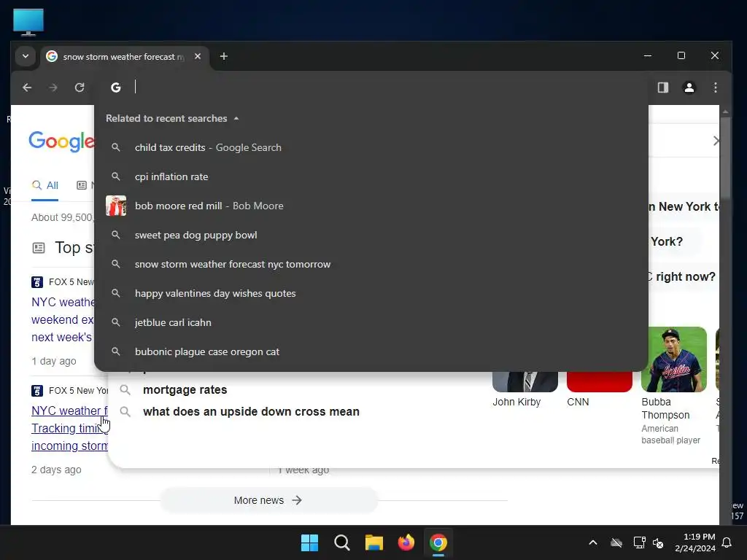Open Chrome three-dot menu

point(715,87)
